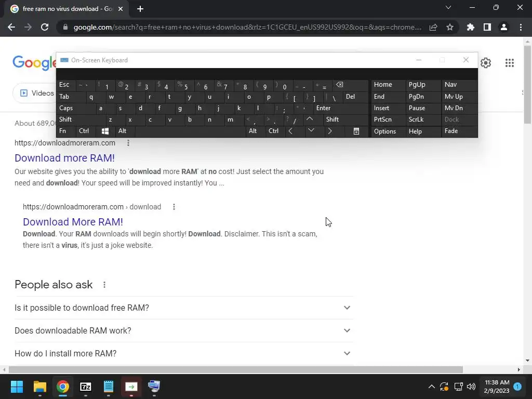Open options for downloadmoreram.com › download result
The image size is (532, 399).
coord(174,207)
